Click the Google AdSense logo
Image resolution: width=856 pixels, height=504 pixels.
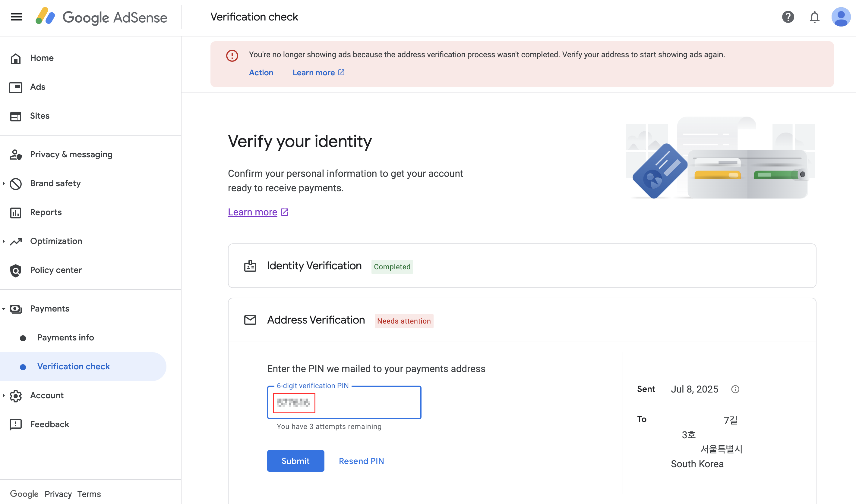(101, 17)
